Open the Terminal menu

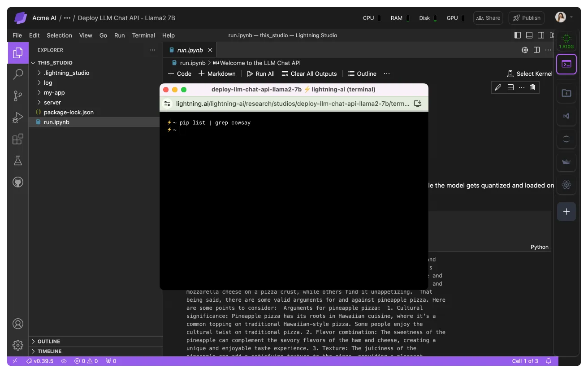click(143, 35)
